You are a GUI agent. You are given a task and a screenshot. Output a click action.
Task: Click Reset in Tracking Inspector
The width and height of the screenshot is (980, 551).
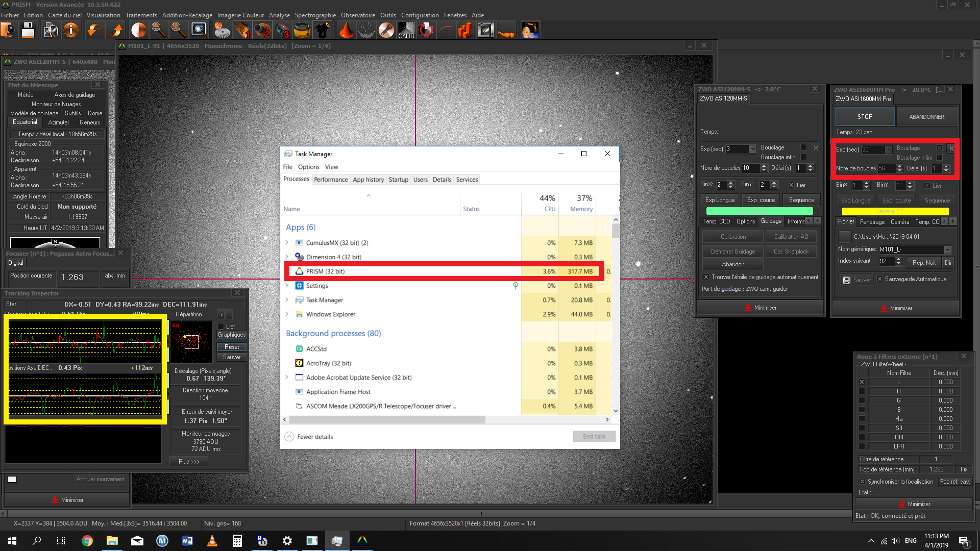click(232, 347)
